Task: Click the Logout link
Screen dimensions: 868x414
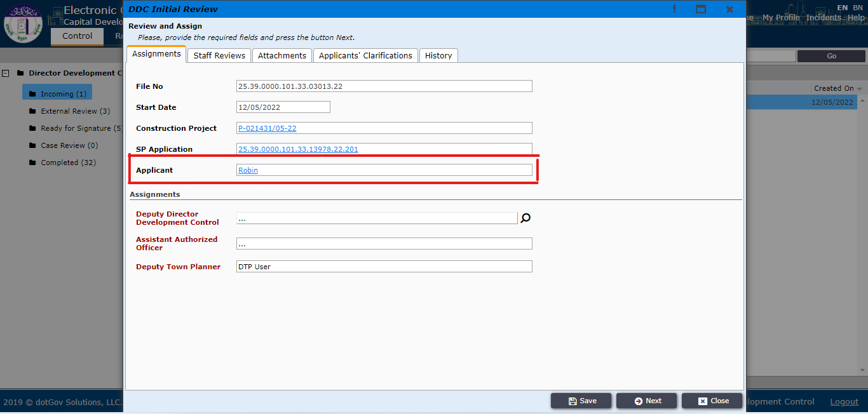Action: (x=844, y=402)
